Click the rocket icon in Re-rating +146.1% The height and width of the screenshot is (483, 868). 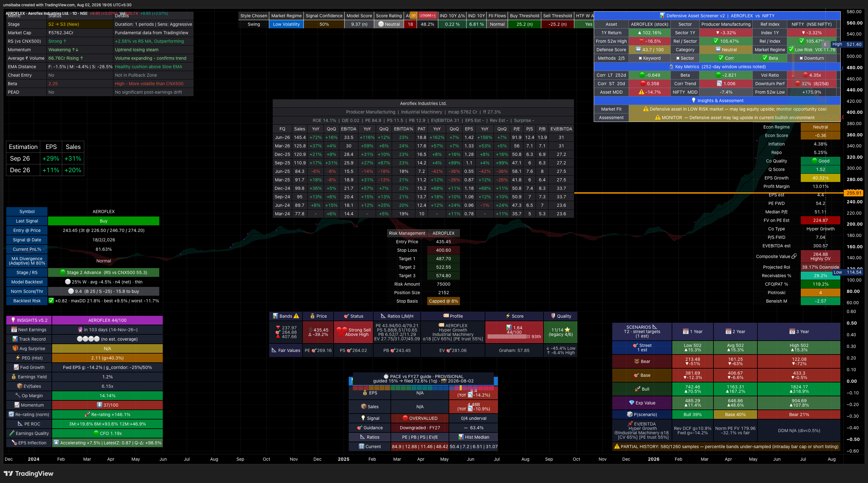pyautogui.click(x=87, y=414)
